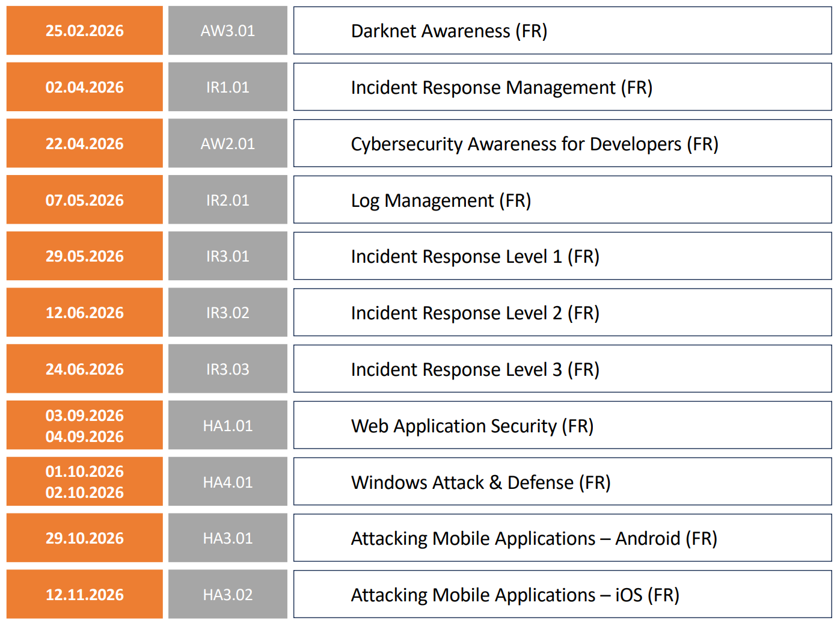The height and width of the screenshot is (626, 840).
Task: Select Incident Response Level 1 (FR)
Action: pyautogui.click(x=475, y=257)
